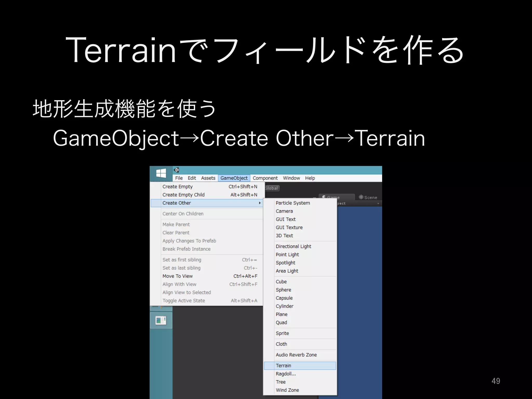Click the GameObject menu

point(234,178)
